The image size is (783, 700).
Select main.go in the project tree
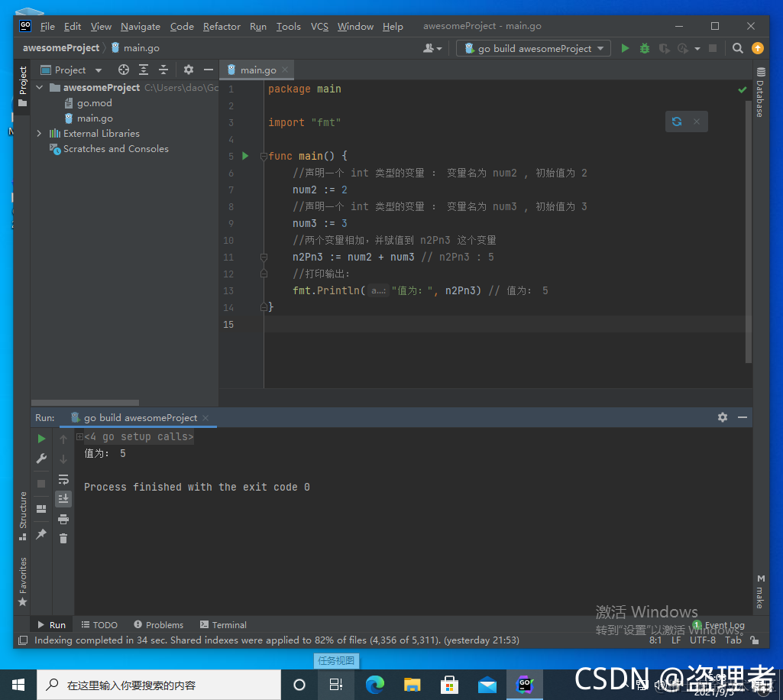[95, 118]
